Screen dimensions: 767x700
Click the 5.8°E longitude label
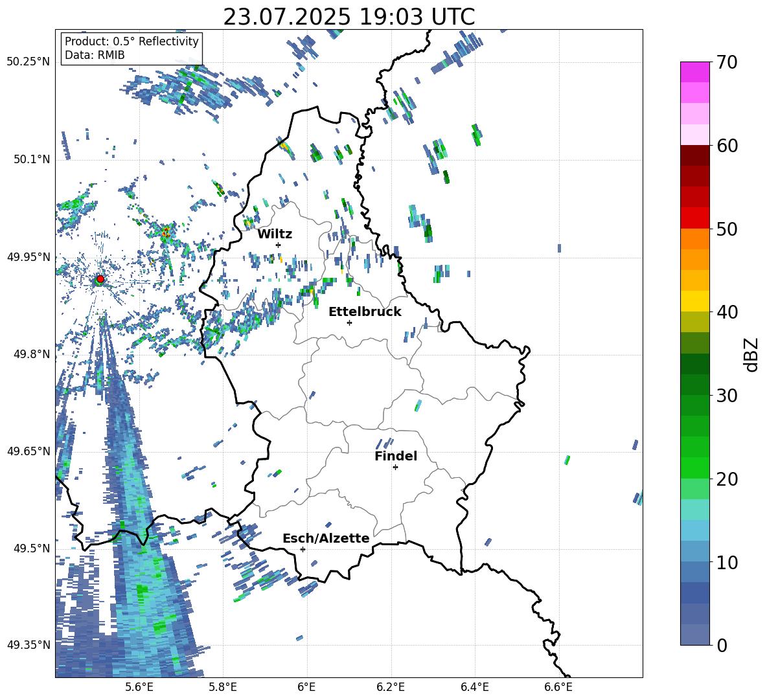click(x=223, y=687)
